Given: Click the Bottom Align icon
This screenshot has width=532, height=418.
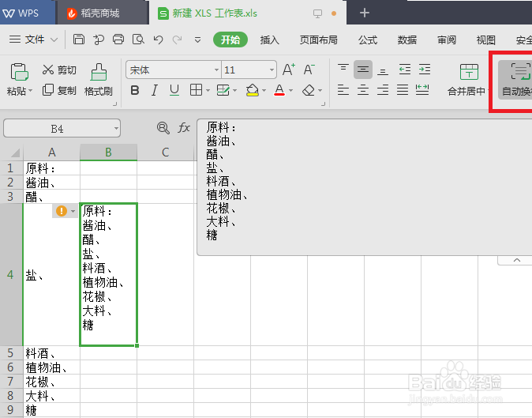Looking at the screenshot, I should click(x=383, y=70).
